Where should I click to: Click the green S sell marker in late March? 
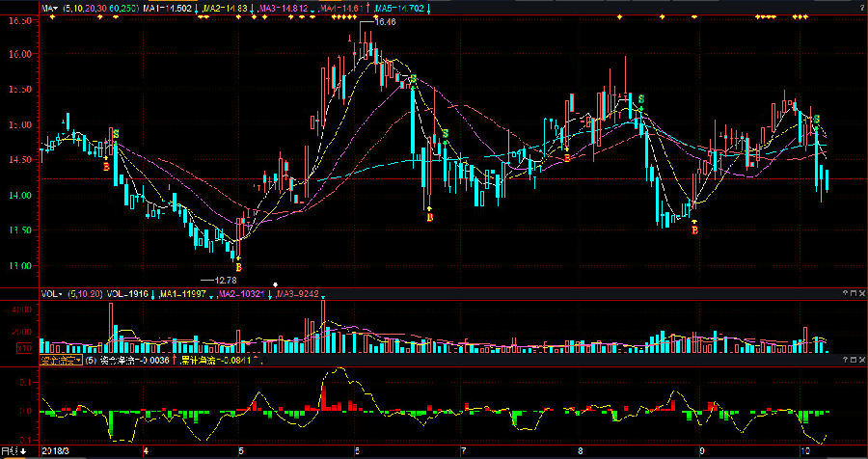[116, 134]
